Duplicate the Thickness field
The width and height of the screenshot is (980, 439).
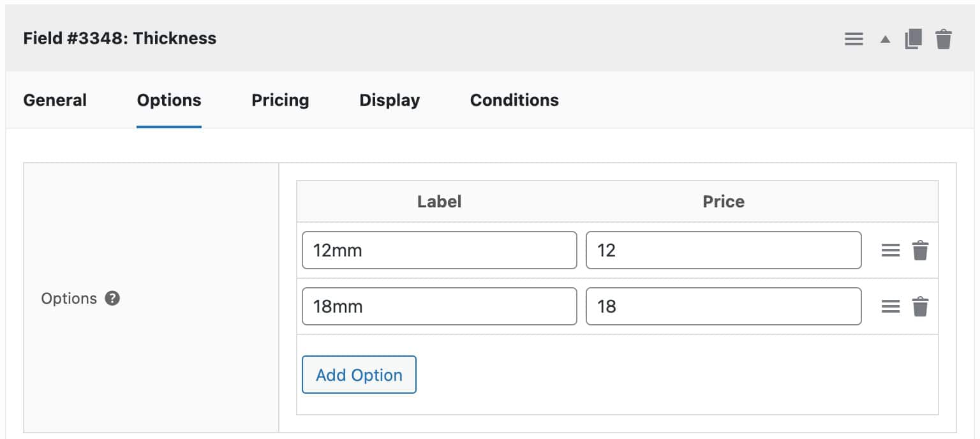pos(913,38)
